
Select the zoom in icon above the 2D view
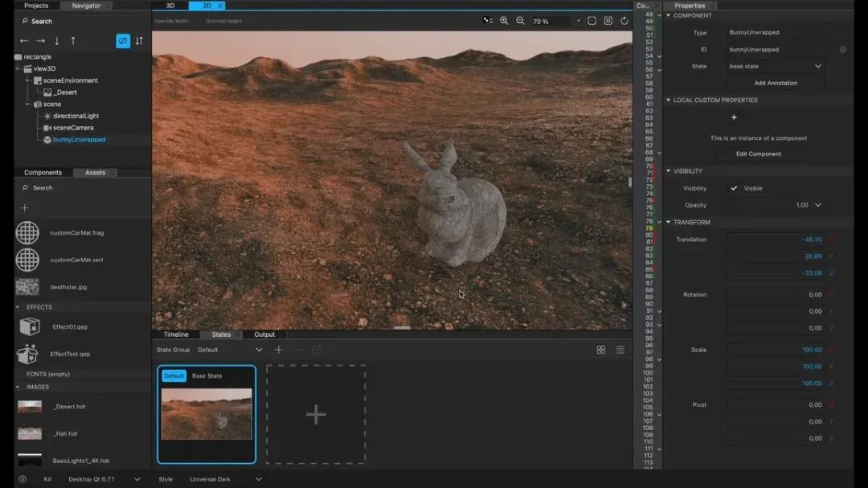pos(502,21)
